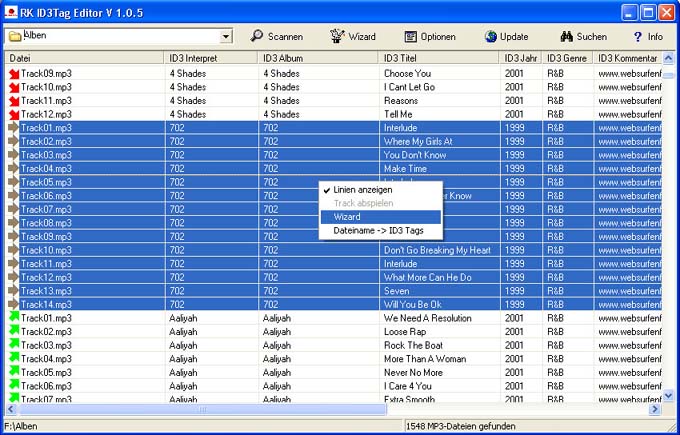This screenshot has height=435, width=680.
Task: Click the horizontal scrollbar right arrow
Action: [x=655, y=409]
